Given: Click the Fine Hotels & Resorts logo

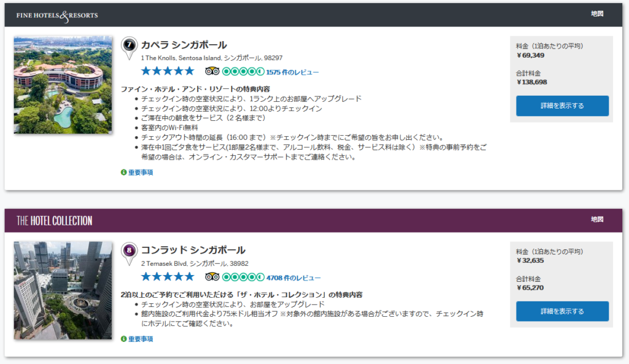Looking at the screenshot, I should 57,15.
